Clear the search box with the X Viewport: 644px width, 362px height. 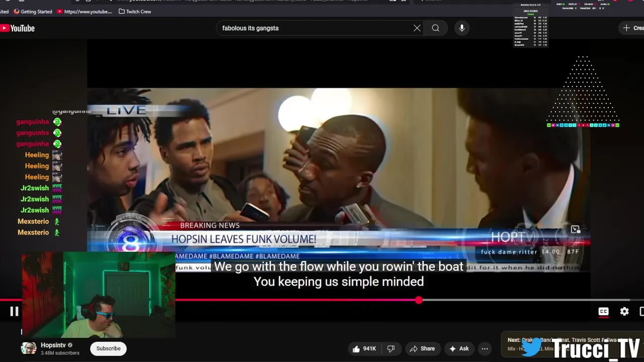coord(417,28)
